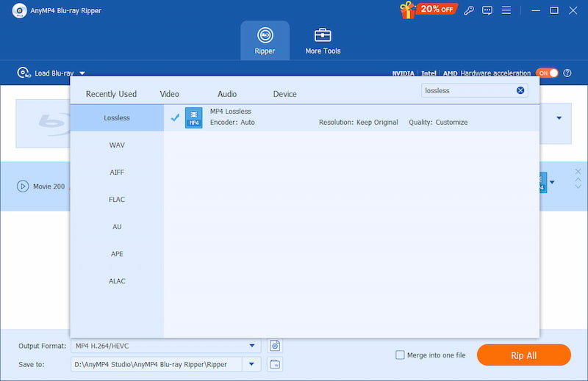The image size is (588, 381).
Task: Open the Save to folder icon
Action: tap(275, 364)
